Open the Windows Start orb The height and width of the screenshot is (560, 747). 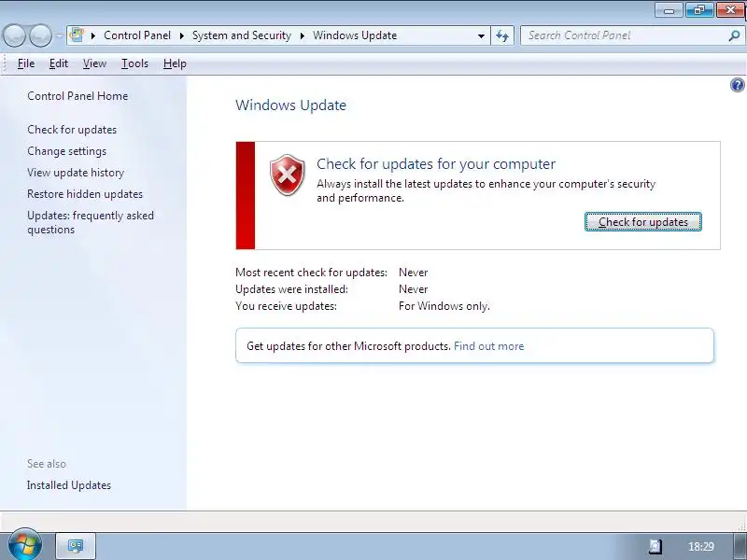point(24,545)
